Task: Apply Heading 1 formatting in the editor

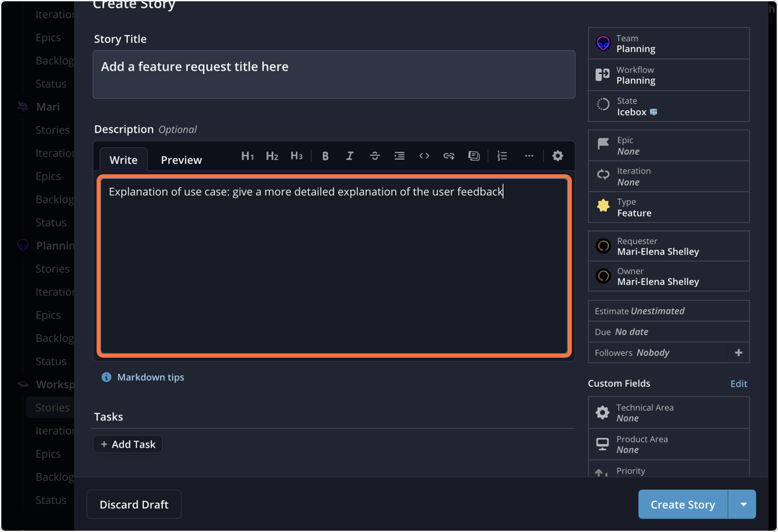Action: coord(247,156)
